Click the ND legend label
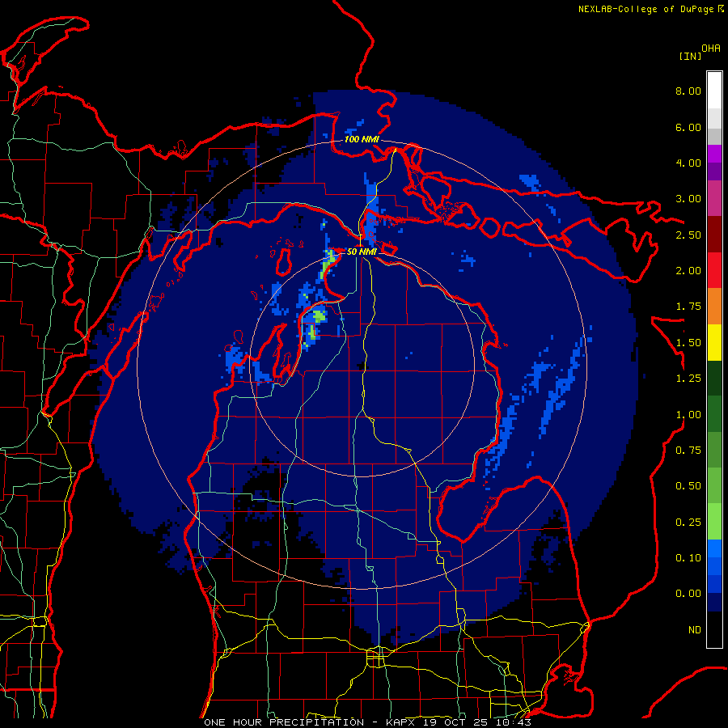This screenshot has width=728, height=728. click(x=695, y=630)
